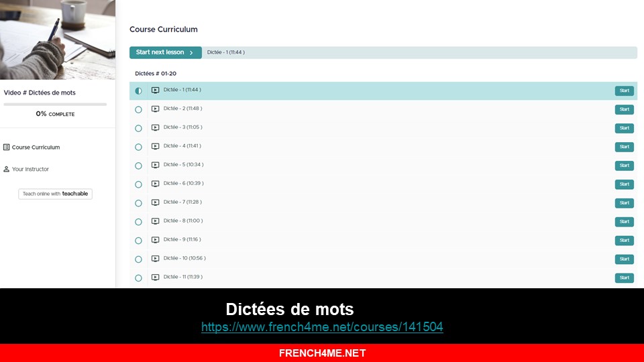The width and height of the screenshot is (644, 362).
Task: Click the Your Instructor person icon
Action: (6, 169)
